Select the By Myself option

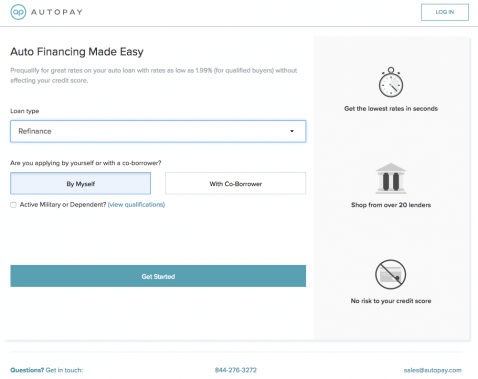pyautogui.click(x=80, y=183)
